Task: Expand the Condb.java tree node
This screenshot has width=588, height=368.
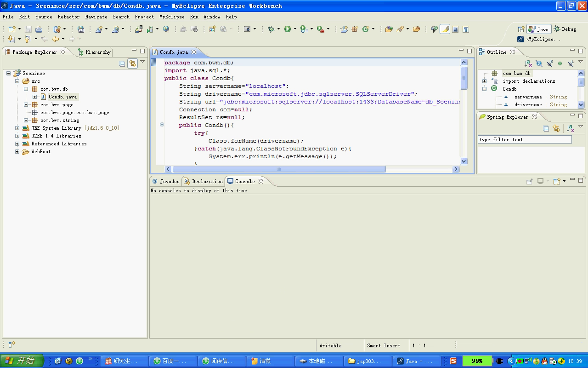Action: pos(34,97)
